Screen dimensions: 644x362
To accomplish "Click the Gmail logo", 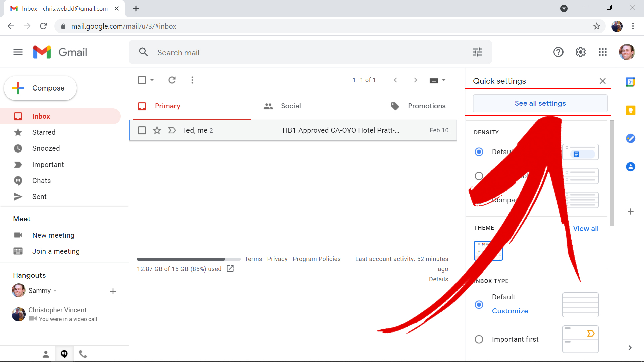I will coord(60,52).
